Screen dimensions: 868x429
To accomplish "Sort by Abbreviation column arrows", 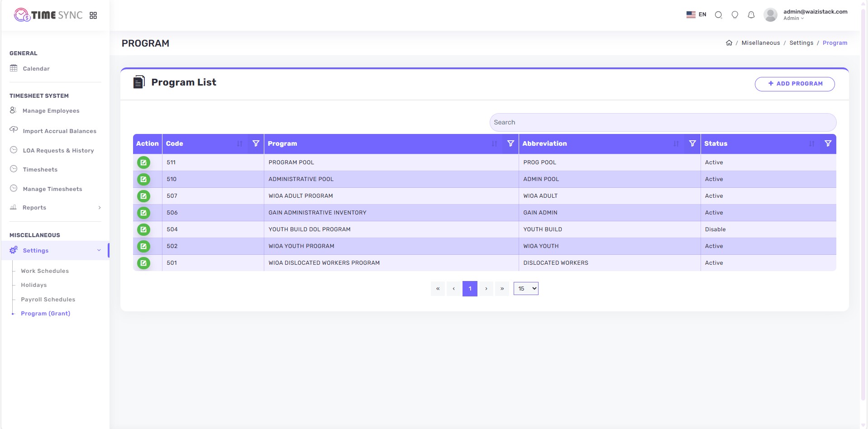I will point(676,143).
